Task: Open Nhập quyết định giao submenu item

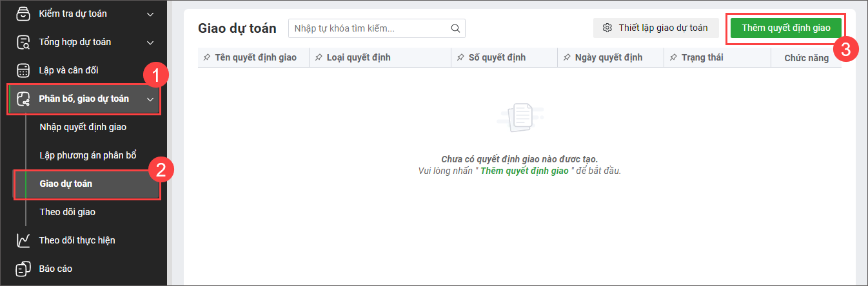Action: 83,127
